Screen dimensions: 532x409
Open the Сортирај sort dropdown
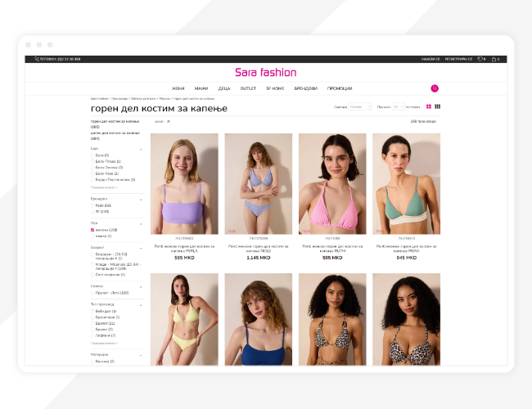pyautogui.click(x=359, y=106)
